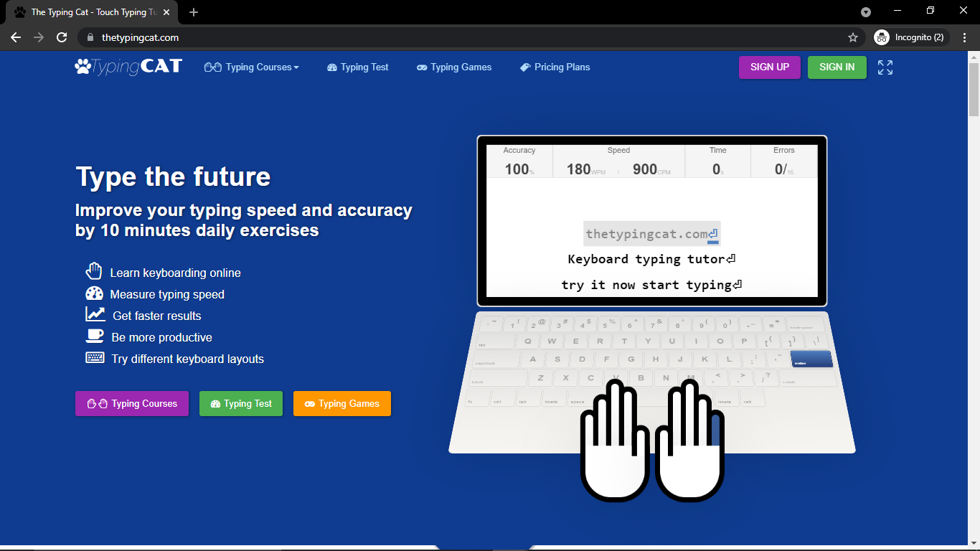The image size is (980, 551).
Task: Click the coffee cup icon beside Be more productive
Action: click(x=95, y=336)
